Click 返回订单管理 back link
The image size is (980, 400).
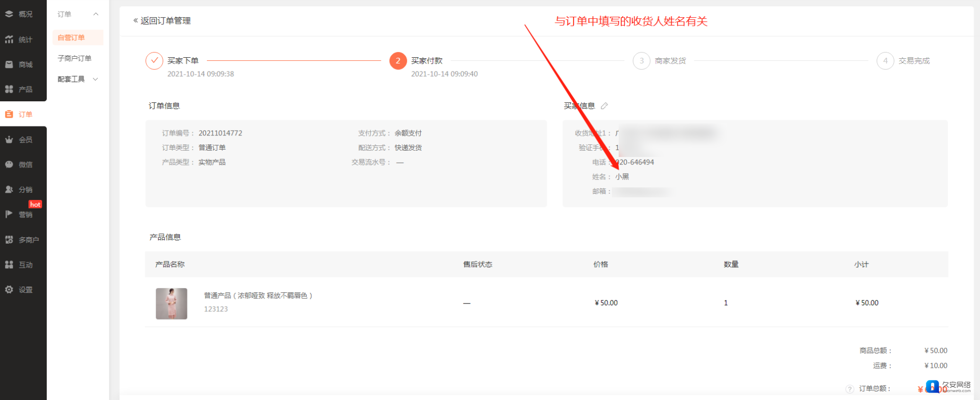162,21
